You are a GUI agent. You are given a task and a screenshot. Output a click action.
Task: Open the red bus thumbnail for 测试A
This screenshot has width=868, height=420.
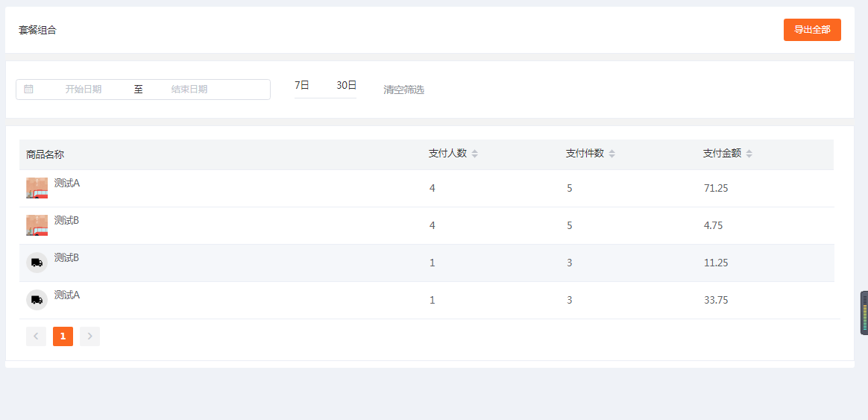(37, 188)
